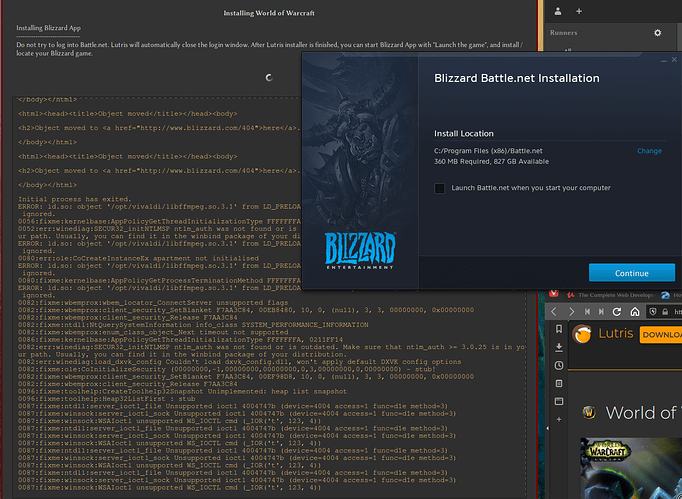Click the Heap32ListFirst stub log line
Screen dimensions: 682x499
[107, 399]
